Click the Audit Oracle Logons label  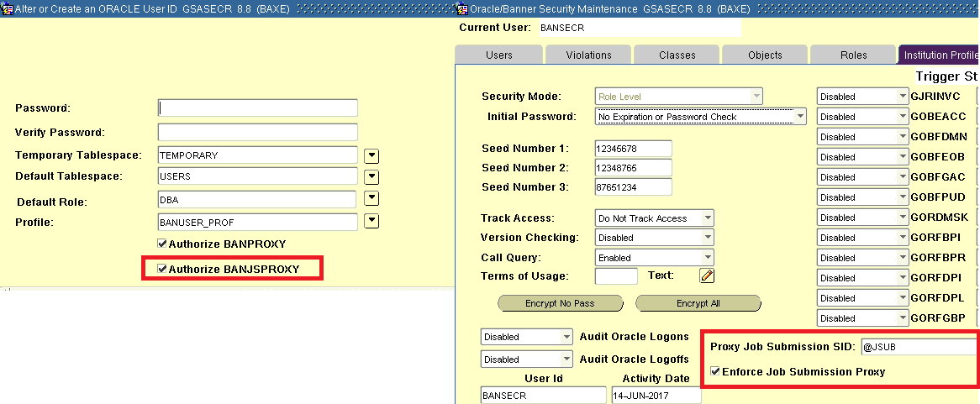click(x=635, y=337)
